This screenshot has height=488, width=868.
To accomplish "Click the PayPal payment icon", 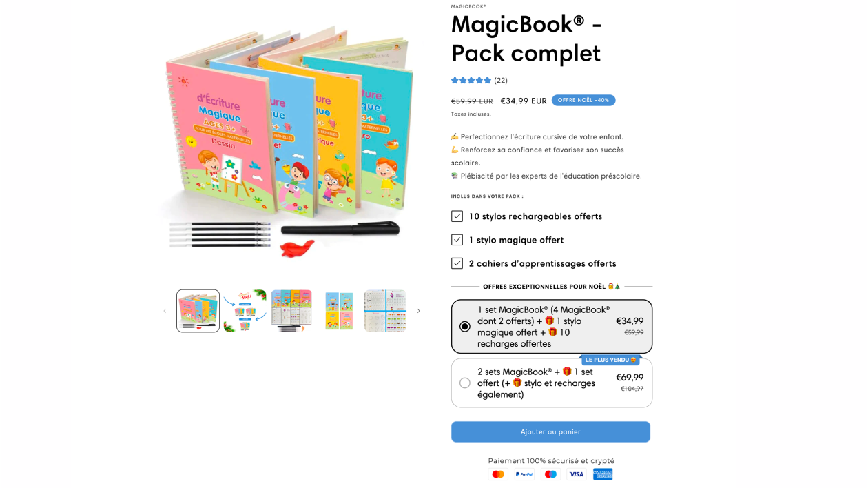I will pyautogui.click(x=524, y=474).
